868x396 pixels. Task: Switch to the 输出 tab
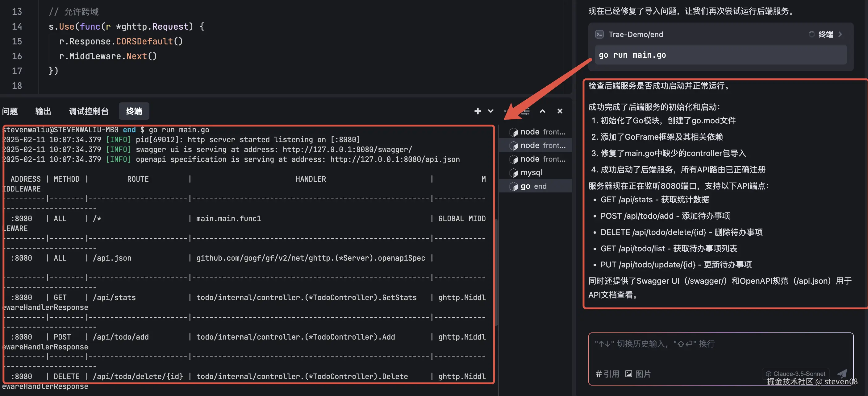click(43, 111)
